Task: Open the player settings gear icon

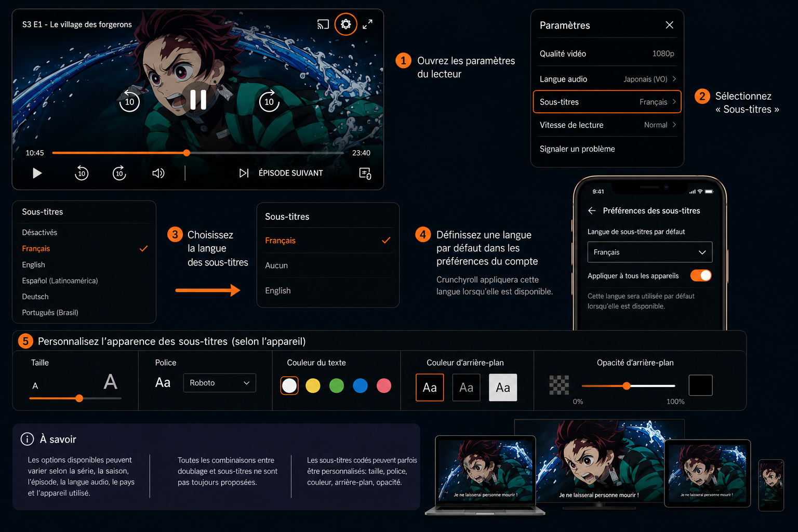Action: [345, 24]
